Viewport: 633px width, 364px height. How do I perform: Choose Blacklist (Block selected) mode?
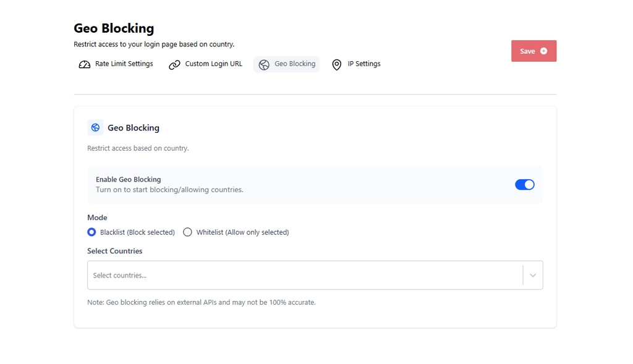pos(91,232)
